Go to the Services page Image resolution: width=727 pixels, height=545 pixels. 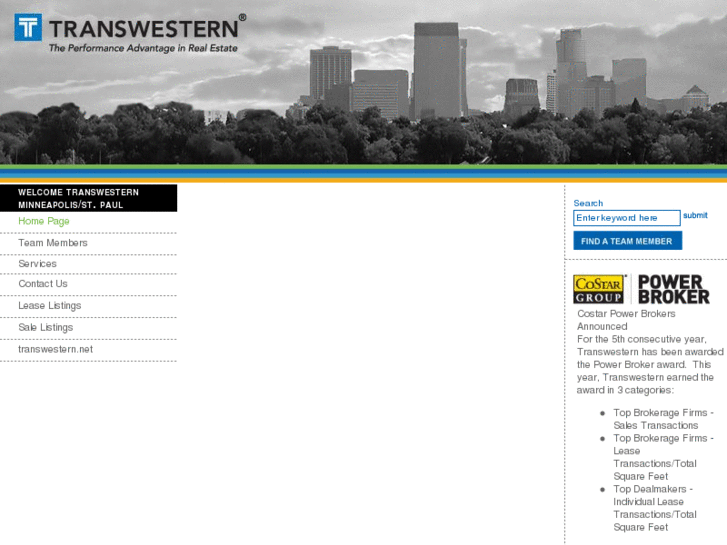(x=38, y=263)
